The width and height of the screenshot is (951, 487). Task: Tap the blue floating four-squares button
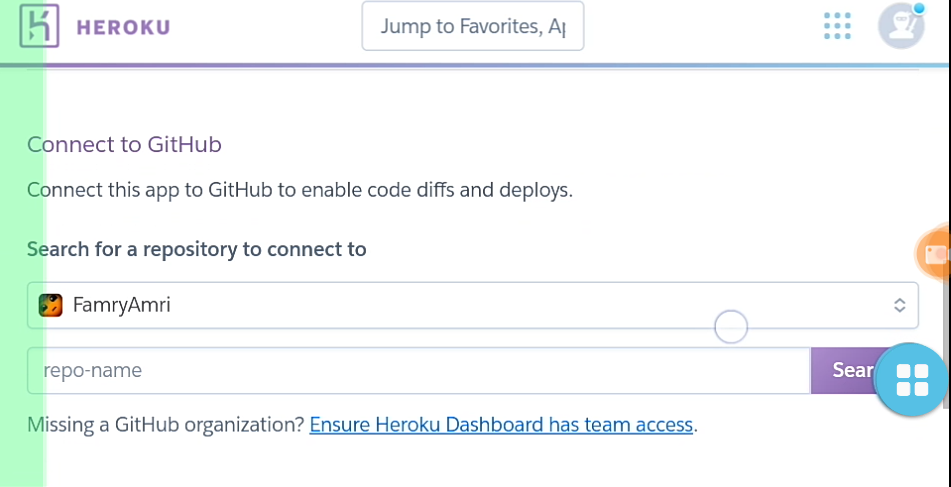click(x=912, y=379)
